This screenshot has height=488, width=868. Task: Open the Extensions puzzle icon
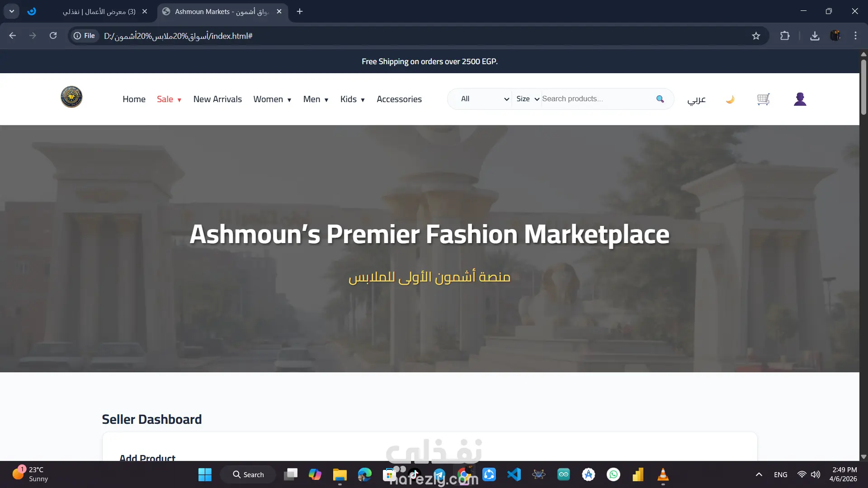click(785, 36)
